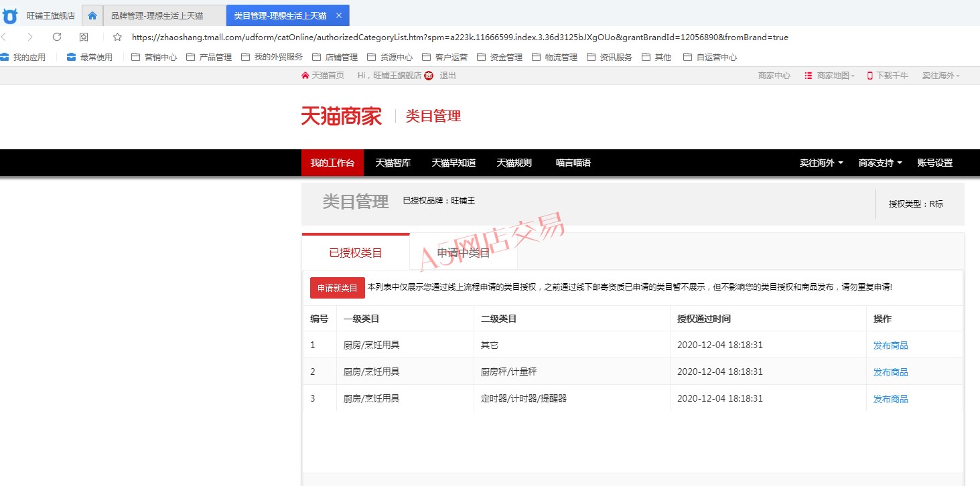Go back using the browser back arrow
The height and width of the screenshot is (486, 980).
click(4, 37)
